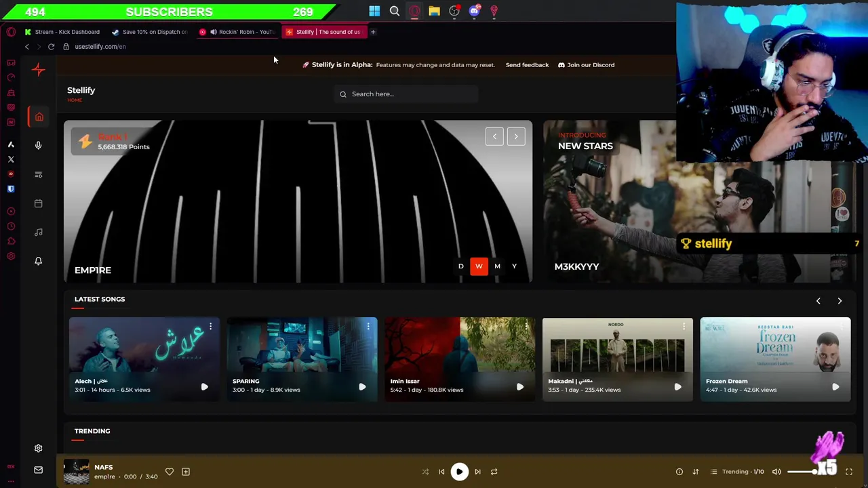Screen dimensions: 868x488
Task: Open Windows search in taskbar
Action: pos(395,11)
